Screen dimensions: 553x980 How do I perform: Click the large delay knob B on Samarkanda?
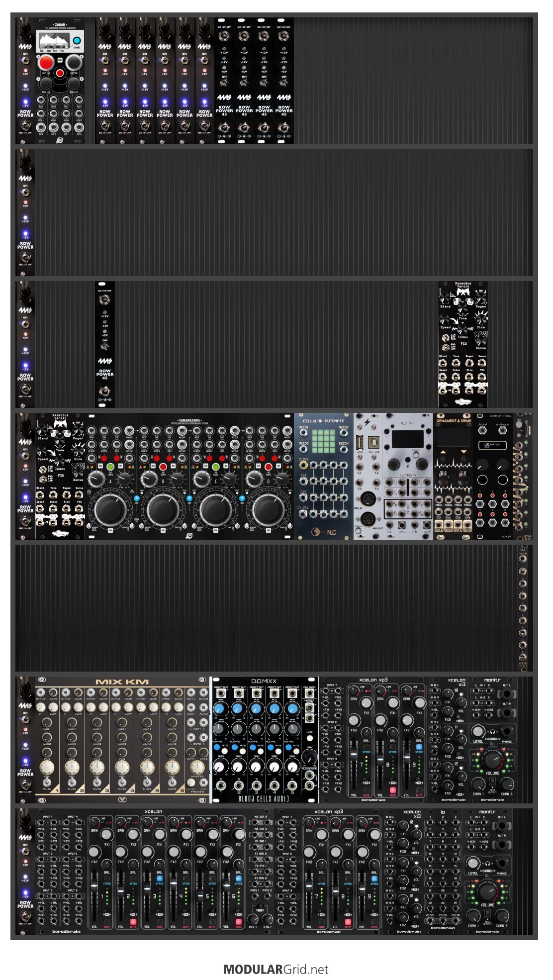click(163, 510)
